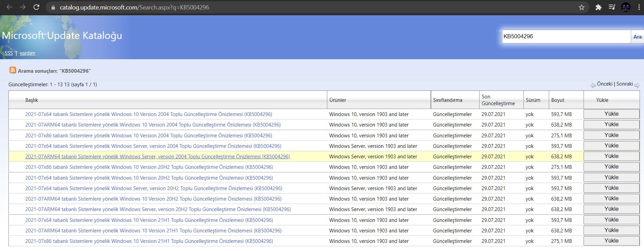Image resolution: width=644 pixels, height=251 pixels.
Task: Open the ARM64 Windows 10 Version 20H2 link
Action: [x=153, y=199]
